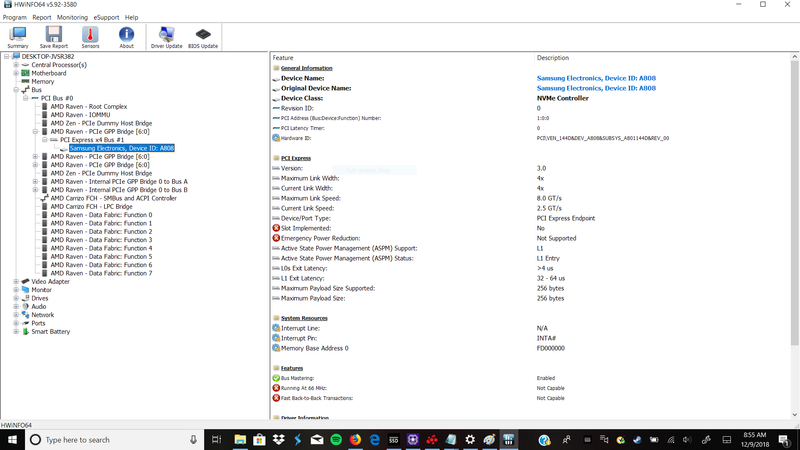Launch Driver Update from the toolbar

[x=166, y=37]
